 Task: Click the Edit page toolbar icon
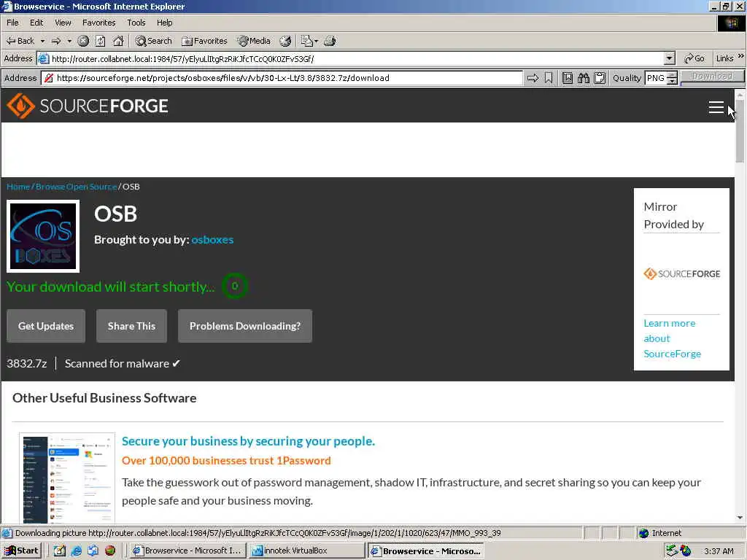307,41
